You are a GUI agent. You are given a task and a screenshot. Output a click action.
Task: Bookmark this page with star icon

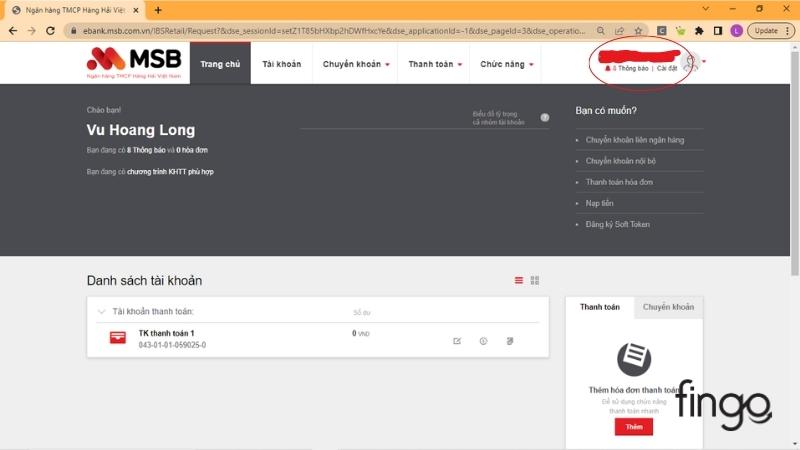[638, 31]
